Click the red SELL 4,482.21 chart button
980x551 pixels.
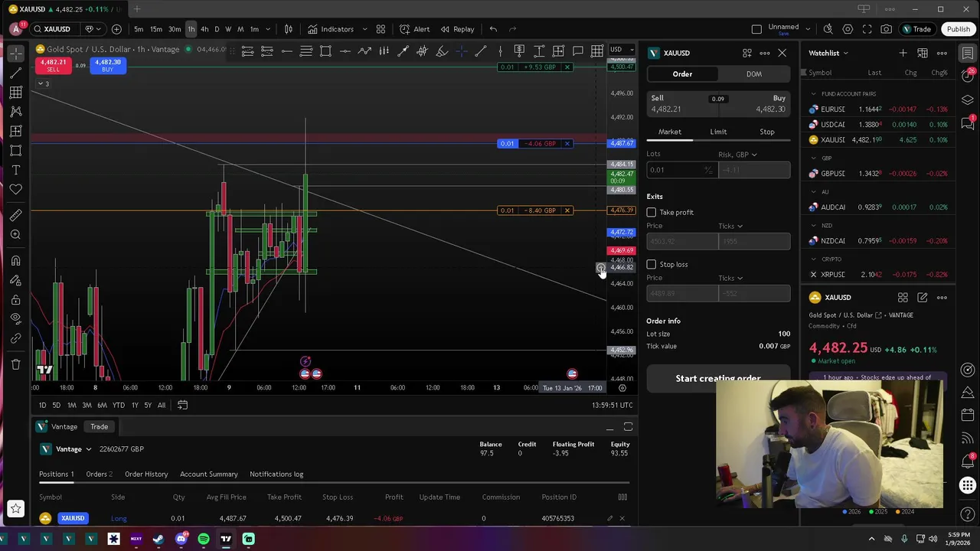(x=53, y=66)
